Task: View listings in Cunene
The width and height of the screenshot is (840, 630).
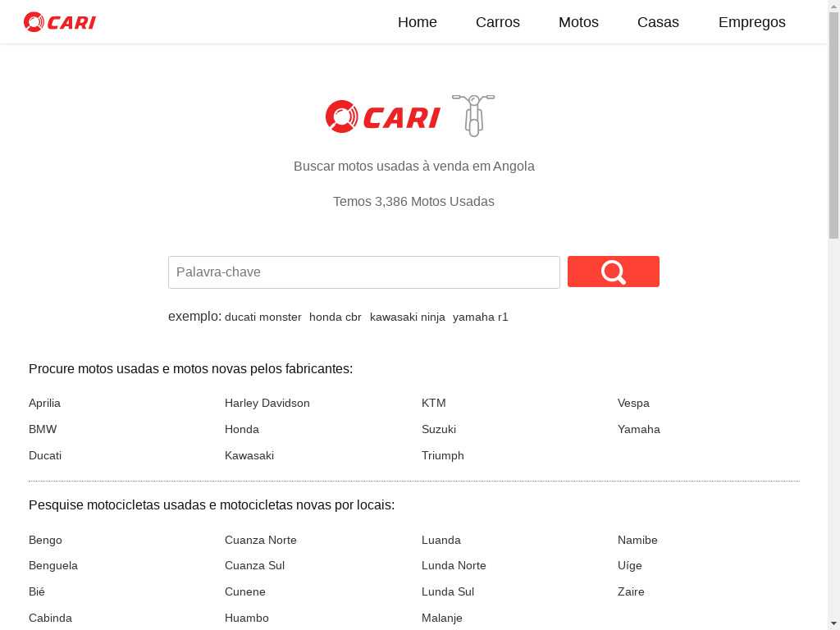Action: [244, 592]
